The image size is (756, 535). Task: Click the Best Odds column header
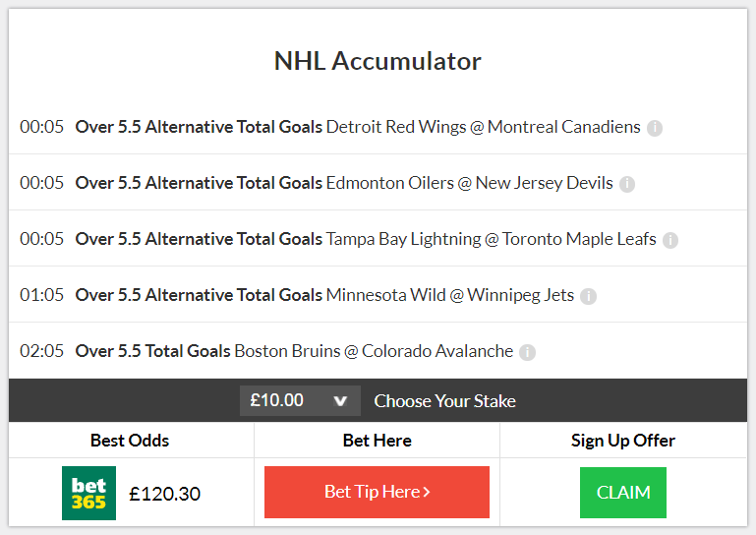(x=130, y=441)
